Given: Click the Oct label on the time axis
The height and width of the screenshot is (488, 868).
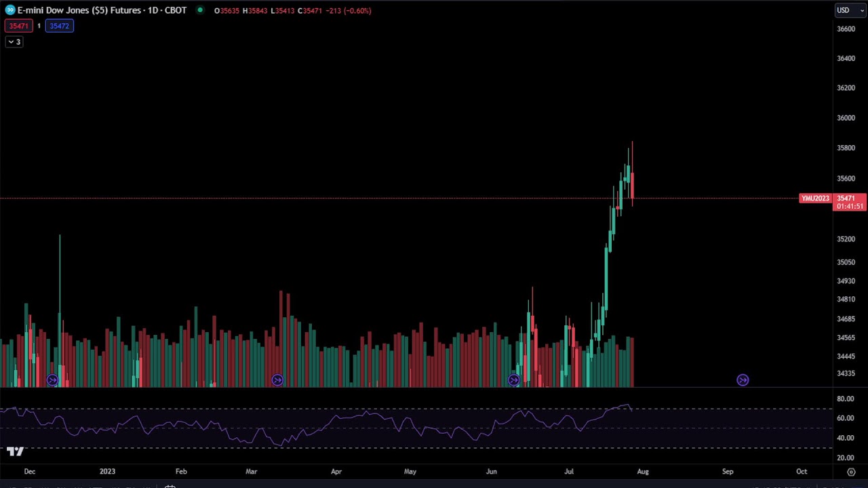Looking at the screenshot, I should pos(802,471).
